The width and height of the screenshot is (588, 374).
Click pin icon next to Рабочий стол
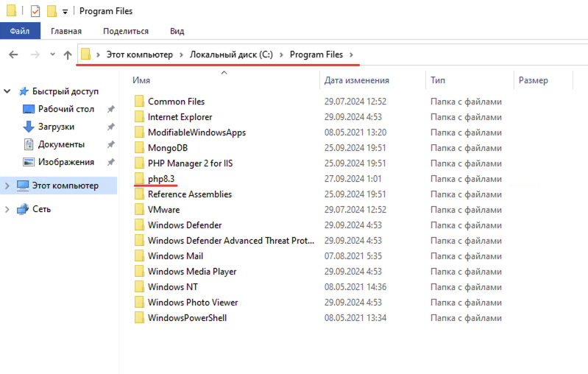pos(110,109)
